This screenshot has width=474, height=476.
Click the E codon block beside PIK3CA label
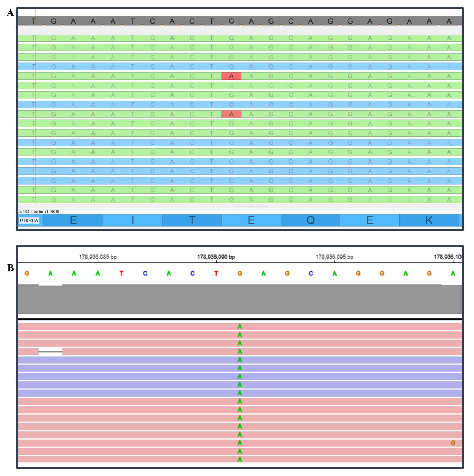[73, 220]
